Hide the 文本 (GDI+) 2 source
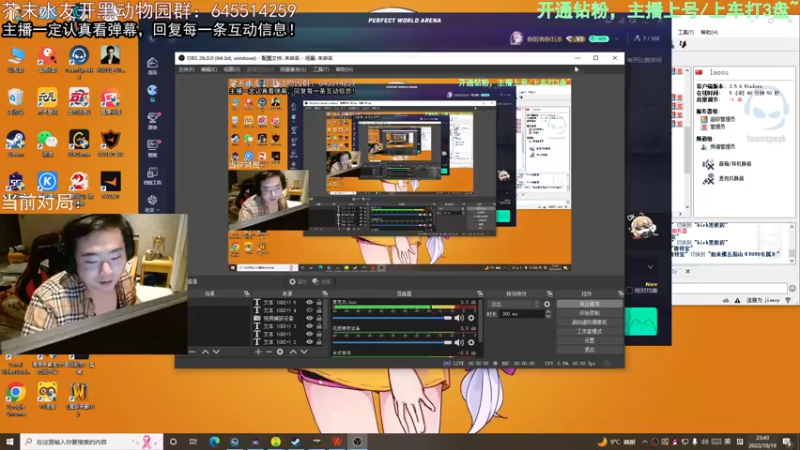The height and width of the screenshot is (450, 800). point(309,342)
